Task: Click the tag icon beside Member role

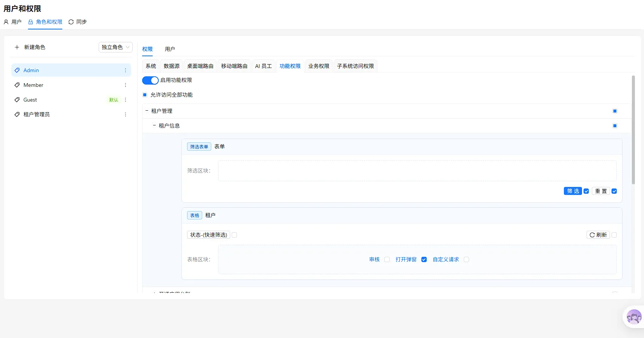Action: coord(17,85)
